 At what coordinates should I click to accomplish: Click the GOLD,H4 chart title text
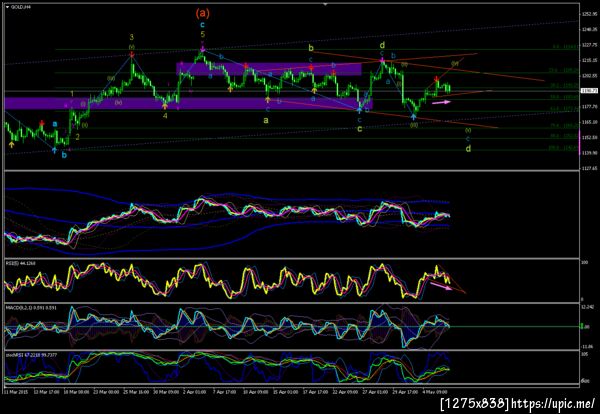coord(21,7)
